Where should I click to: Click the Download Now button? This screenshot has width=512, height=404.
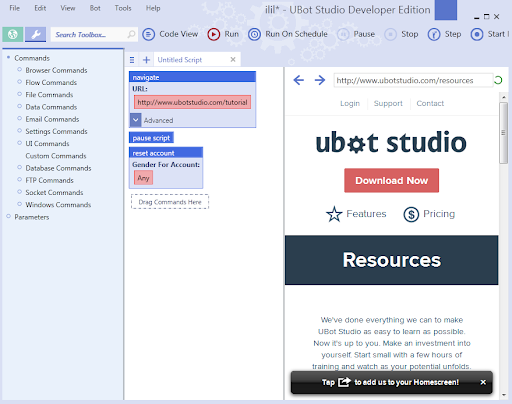[x=391, y=180]
